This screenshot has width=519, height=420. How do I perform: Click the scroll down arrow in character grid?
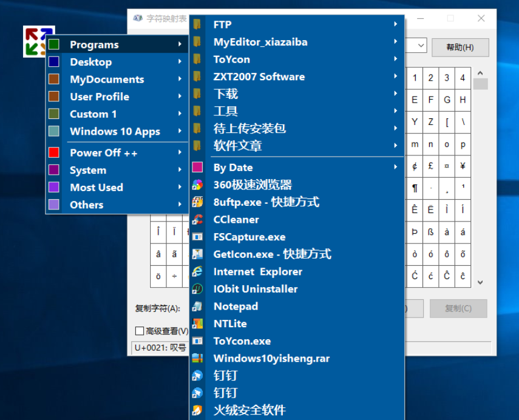pos(480,282)
